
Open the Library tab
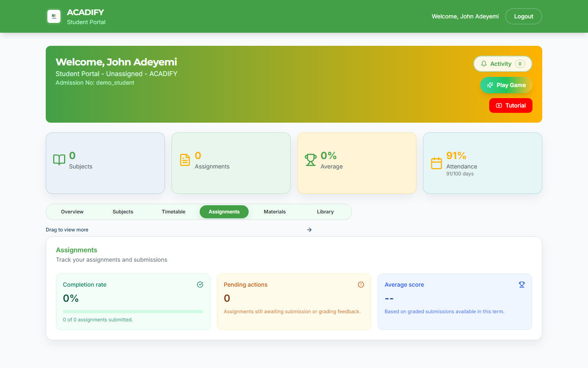[325, 212]
